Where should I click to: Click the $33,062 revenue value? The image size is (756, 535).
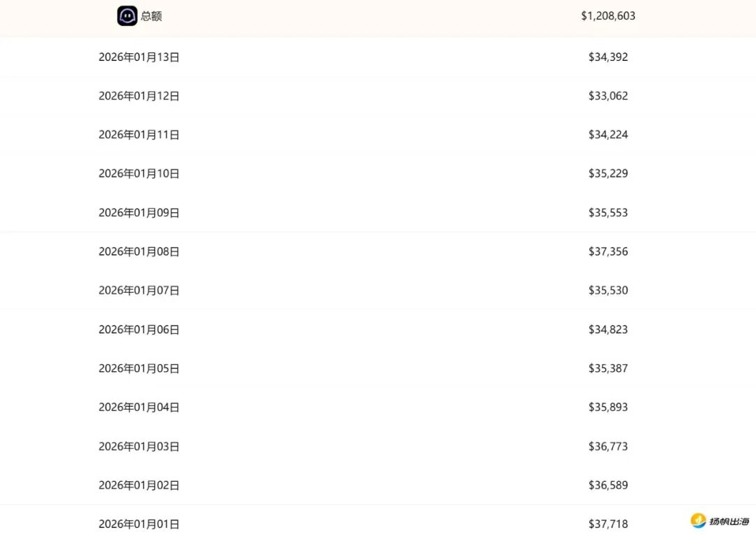[608, 96]
